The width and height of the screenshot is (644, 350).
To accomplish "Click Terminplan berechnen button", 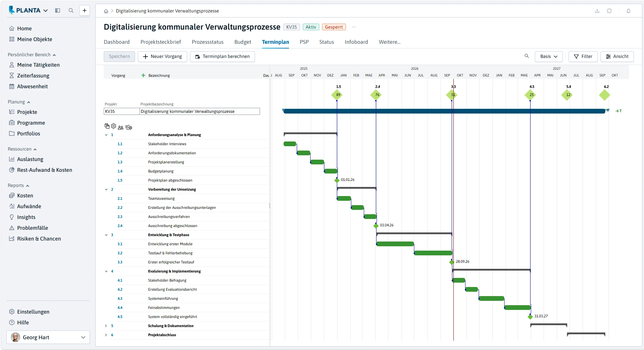I will (222, 56).
